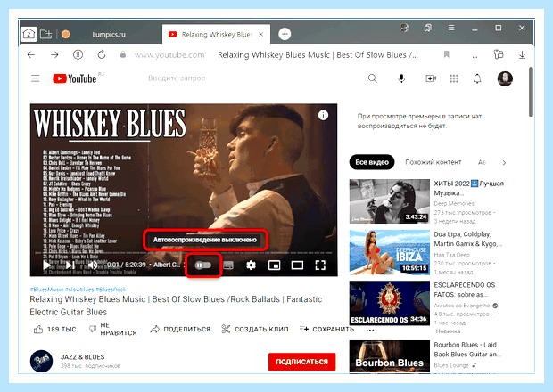The image size is (553, 392).
Task: Go forward in browser
Action: (x=54, y=54)
